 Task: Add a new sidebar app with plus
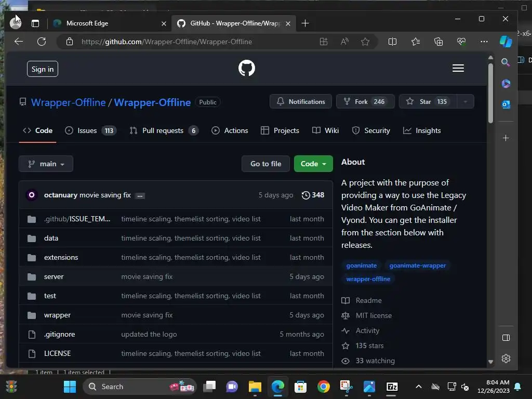click(506, 138)
